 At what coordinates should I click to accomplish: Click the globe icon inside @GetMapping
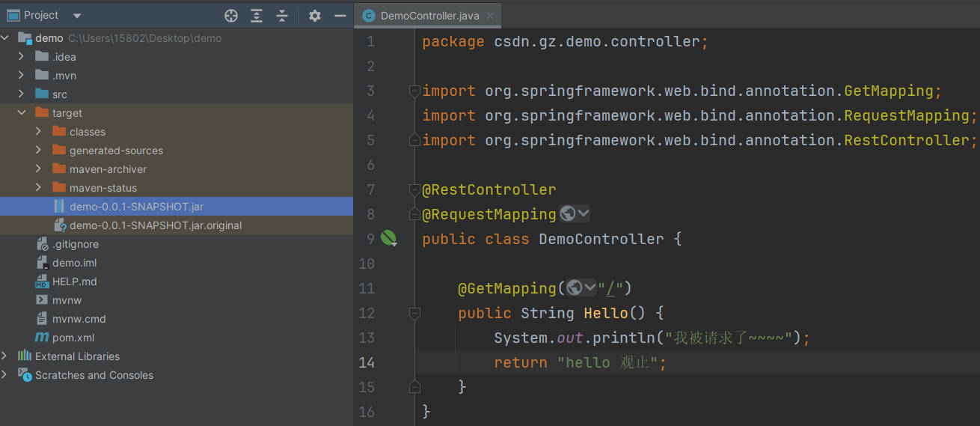575,288
